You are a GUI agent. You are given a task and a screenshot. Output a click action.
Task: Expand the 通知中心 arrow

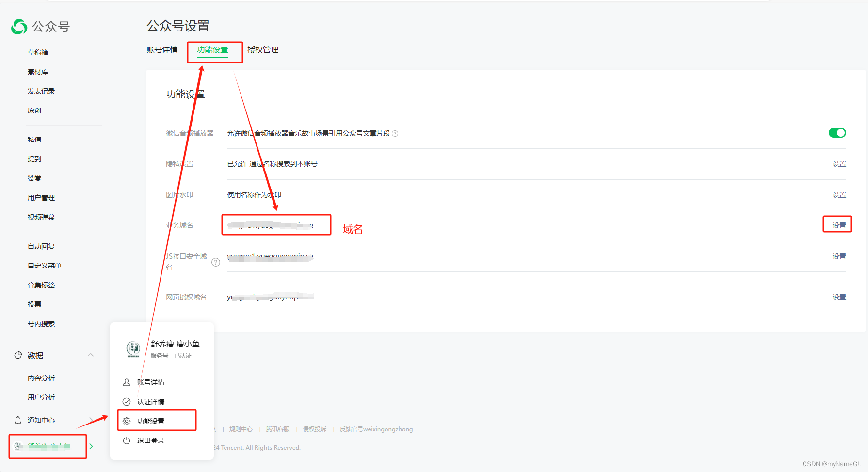[91, 420]
